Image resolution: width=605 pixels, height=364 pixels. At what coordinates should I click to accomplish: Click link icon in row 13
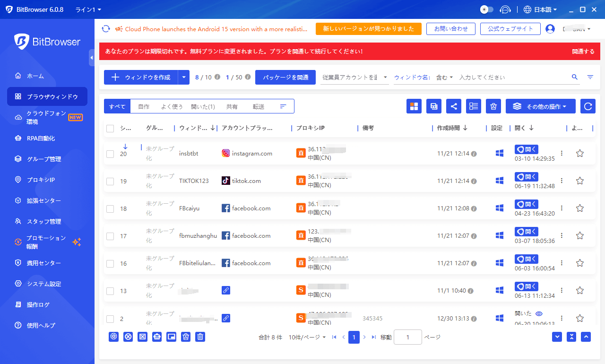(x=226, y=290)
